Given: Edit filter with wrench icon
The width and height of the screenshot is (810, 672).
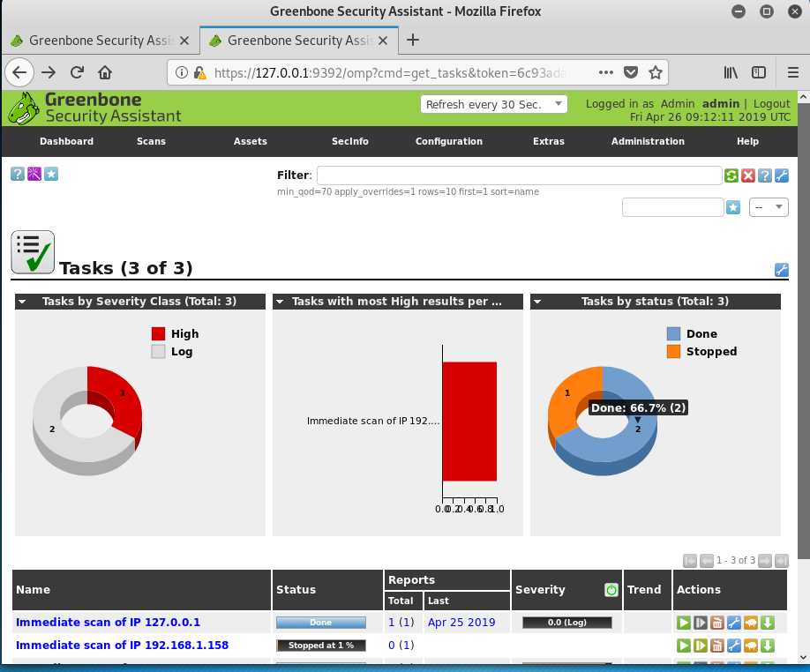Looking at the screenshot, I should pos(782,175).
